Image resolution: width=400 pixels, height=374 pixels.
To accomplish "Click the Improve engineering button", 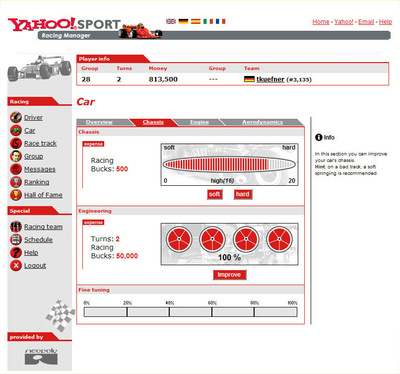I will click(x=229, y=275).
